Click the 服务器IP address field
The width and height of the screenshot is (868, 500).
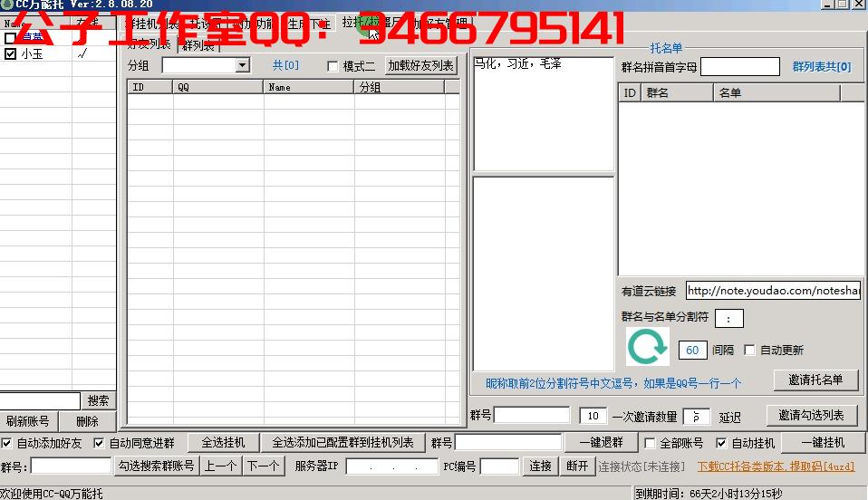392,466
